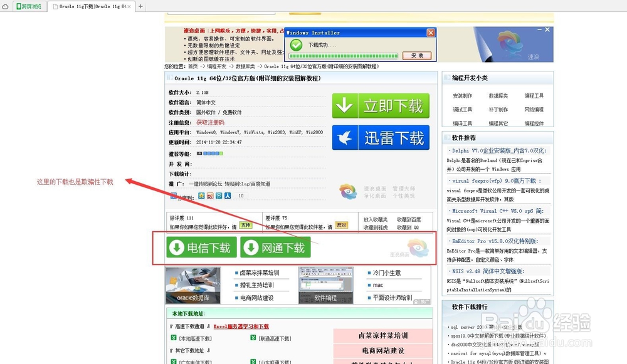
Task: Click the blue 迅雷下载 button
Action: click(x=381, y=138)
